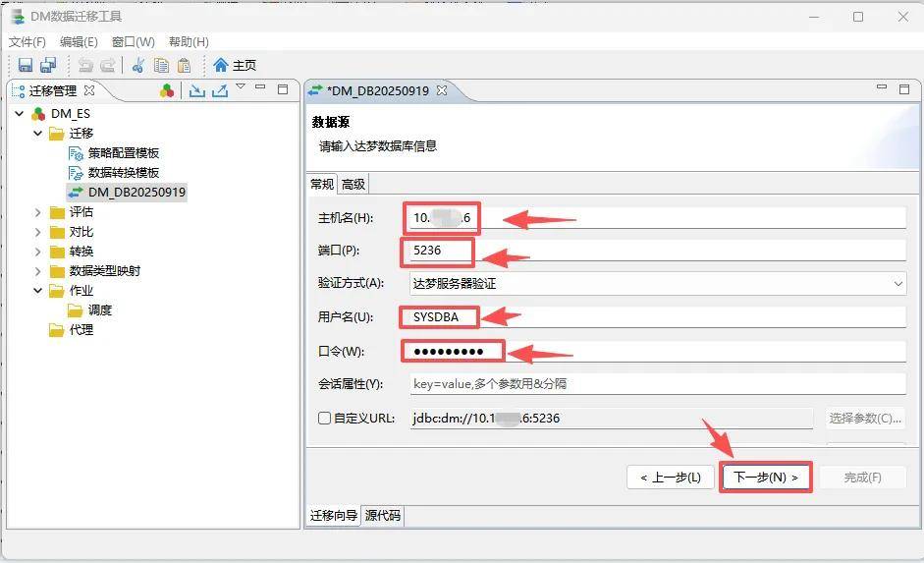Viewport: 924px width, 563px height.
Task: Collapse the 作业 folder
Action: pos(37,291)
